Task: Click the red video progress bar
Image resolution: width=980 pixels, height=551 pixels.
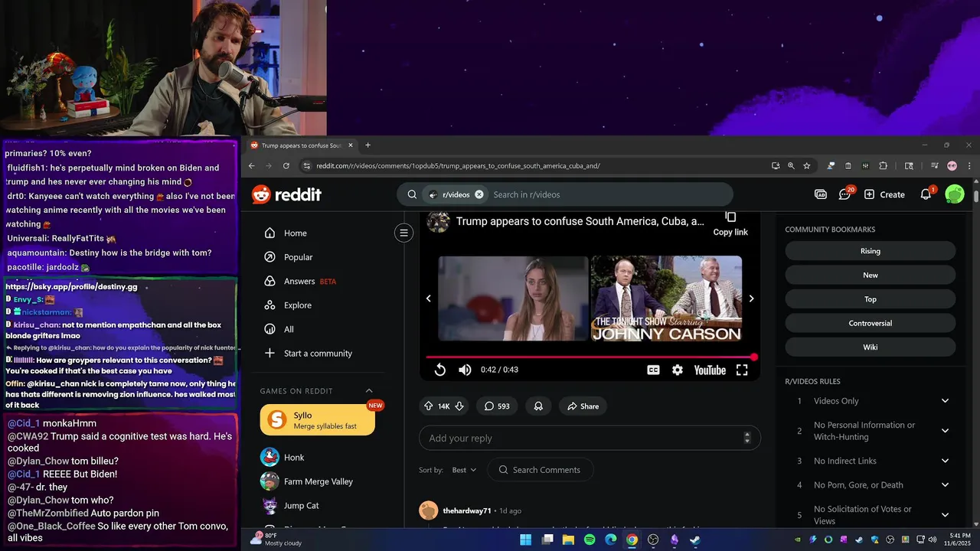Action: point(590,357)
